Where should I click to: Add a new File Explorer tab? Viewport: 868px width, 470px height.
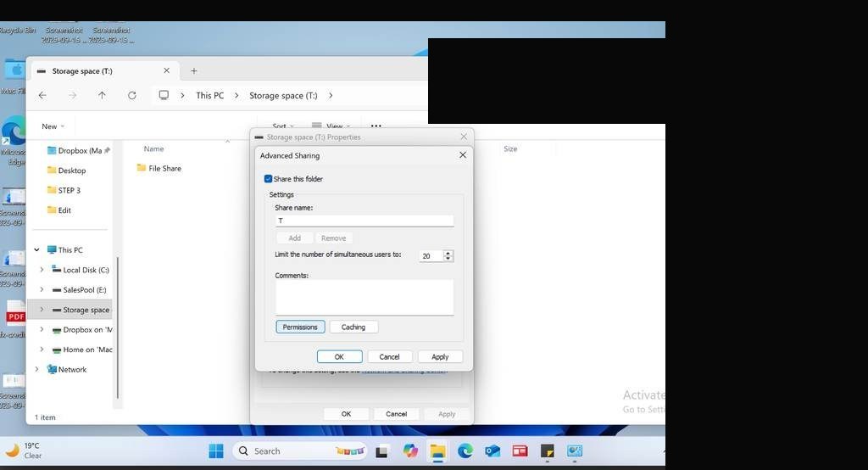[194, 71]
